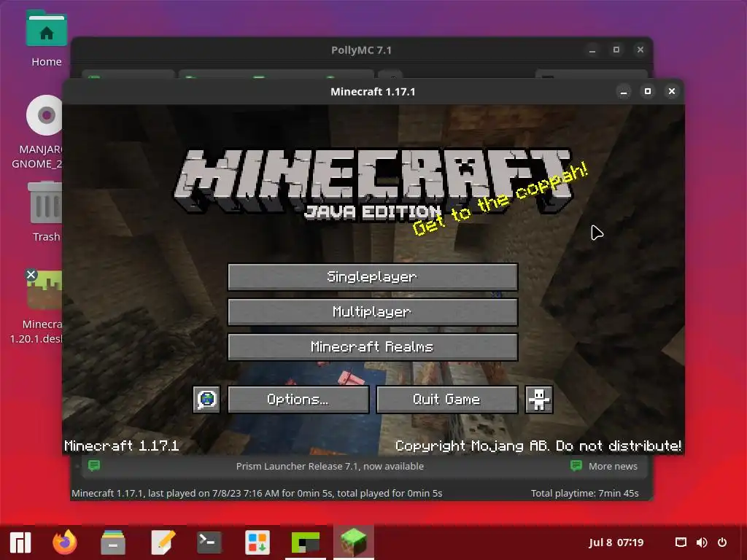Click the news speech bubble icon at left
Screen dimensions: 747x560
94,465
